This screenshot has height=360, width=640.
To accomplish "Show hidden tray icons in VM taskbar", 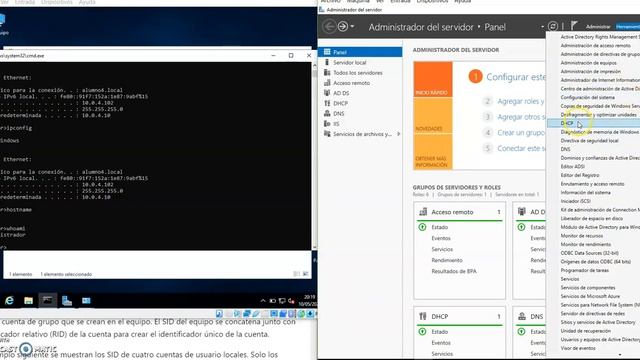I will (x=262, y=301).
